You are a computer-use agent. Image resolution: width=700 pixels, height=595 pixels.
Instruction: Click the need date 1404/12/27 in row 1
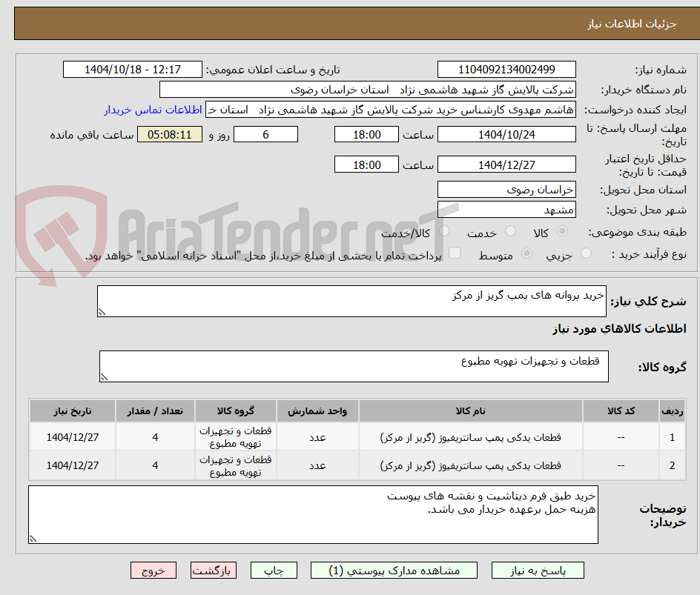tap(73, 438)
